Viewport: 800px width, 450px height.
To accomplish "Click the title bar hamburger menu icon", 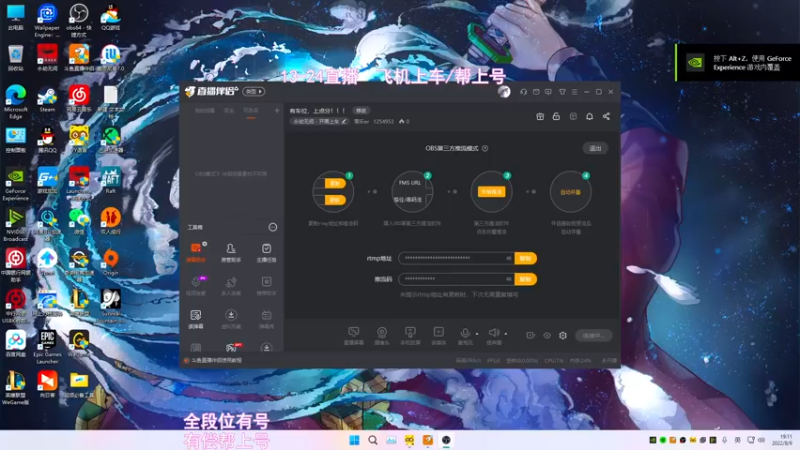I will pos(574,92).
